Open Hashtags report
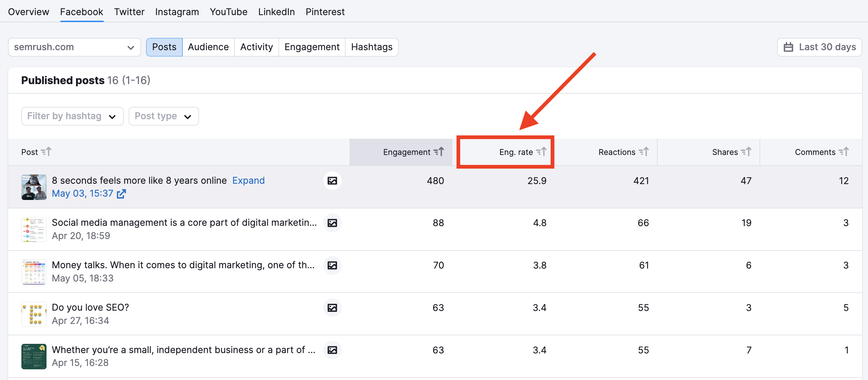This screenshot has height=380, width=868. tap(372, 47)
